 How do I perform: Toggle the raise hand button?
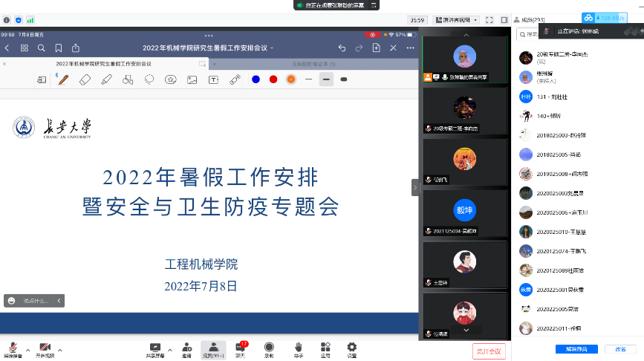click(x=298, y=348)
